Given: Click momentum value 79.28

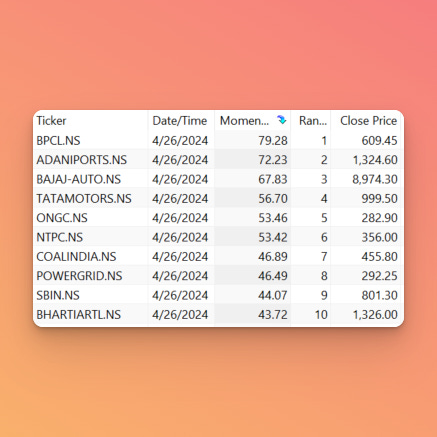Looking at the screenshot, I should pyautogui.click(x=273, y=141).
